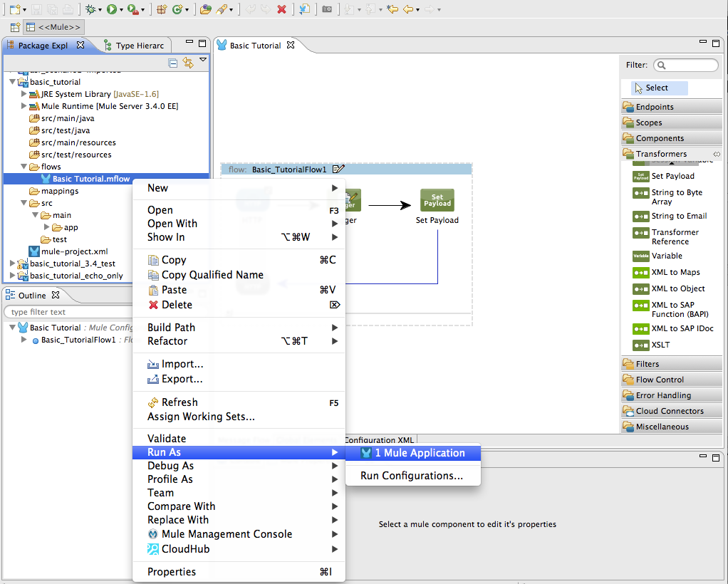The image size is (728, 584).
Task: Click the edit pencil beside Basic_TutorialFlow1
Action: coord(339,170)
